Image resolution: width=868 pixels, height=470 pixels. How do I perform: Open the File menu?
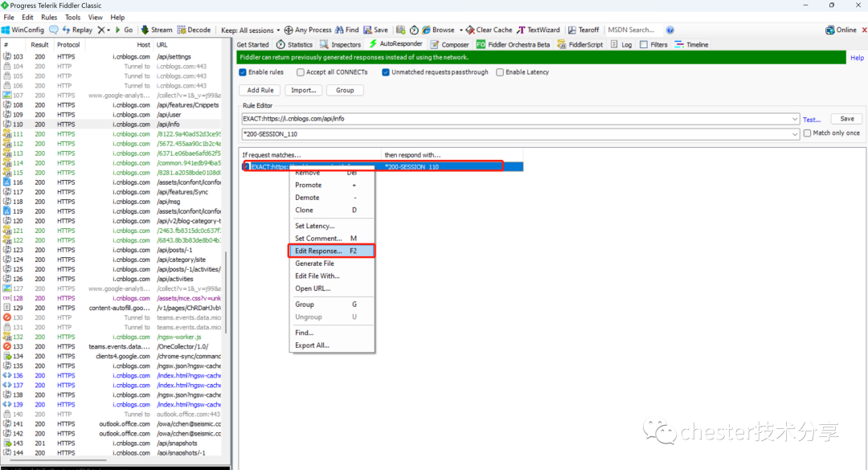point(9,17)
